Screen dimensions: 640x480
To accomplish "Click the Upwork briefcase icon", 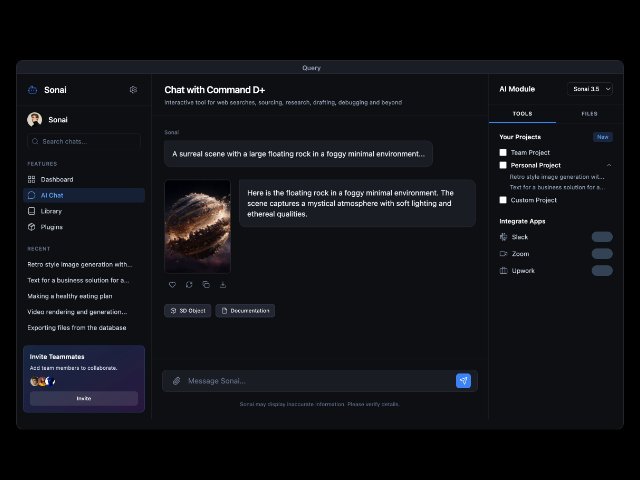I will coord(503,271).
